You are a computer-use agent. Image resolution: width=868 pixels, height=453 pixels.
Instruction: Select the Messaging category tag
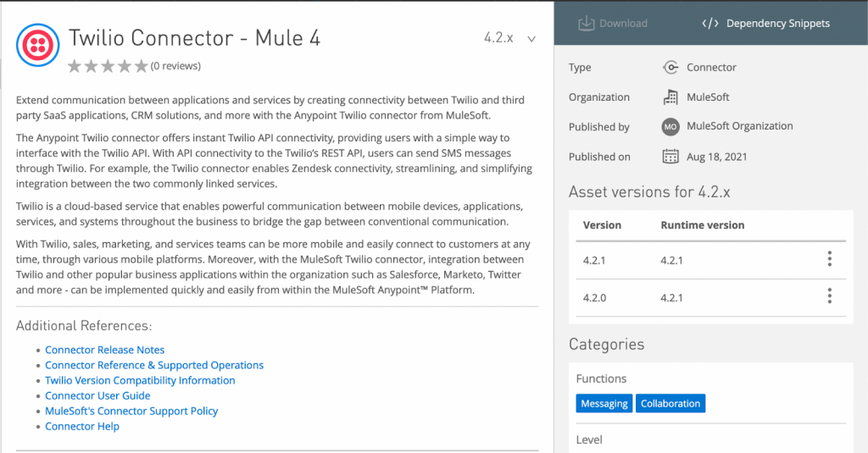pos(604,403)
